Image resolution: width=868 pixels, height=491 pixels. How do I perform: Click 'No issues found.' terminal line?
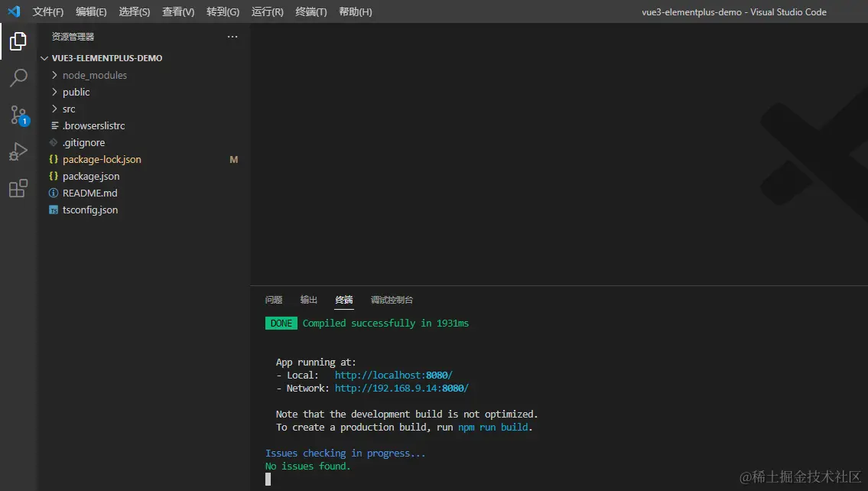click(307, 466)
